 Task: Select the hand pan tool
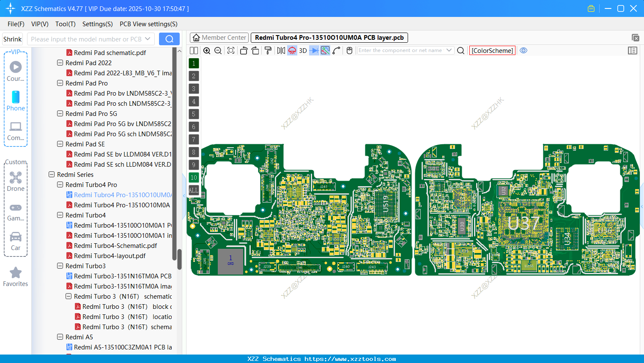pyautogui.click(x=349, y=50)
